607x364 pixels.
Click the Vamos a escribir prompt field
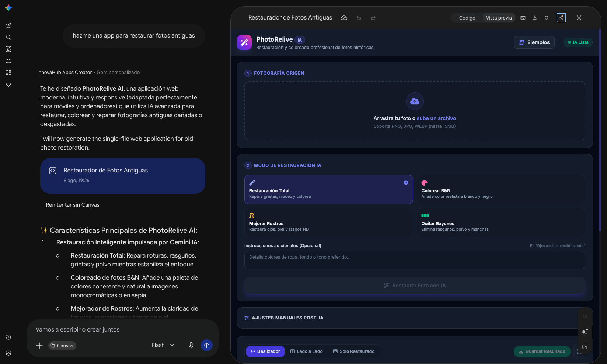(x=123, y=329)
